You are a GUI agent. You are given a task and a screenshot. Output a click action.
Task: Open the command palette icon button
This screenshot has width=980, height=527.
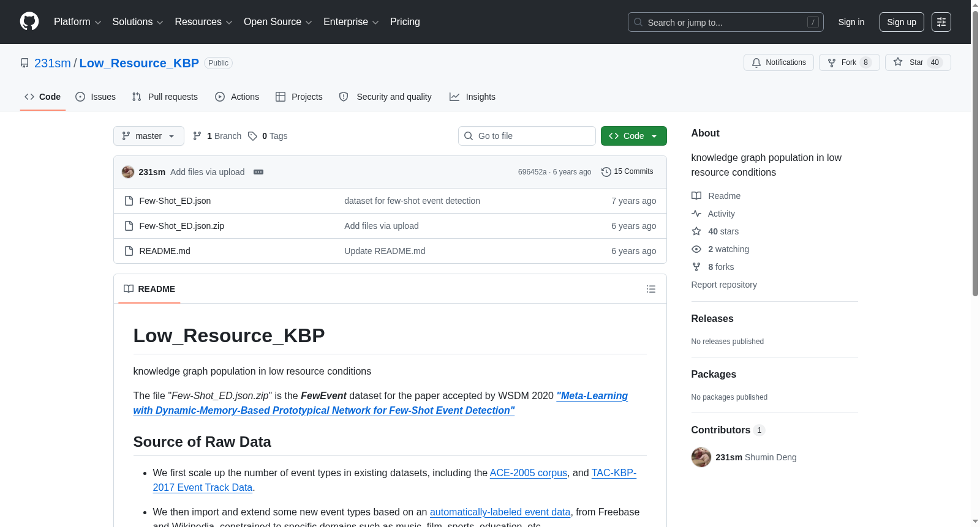pyautogui.click(x=941, y=22)
